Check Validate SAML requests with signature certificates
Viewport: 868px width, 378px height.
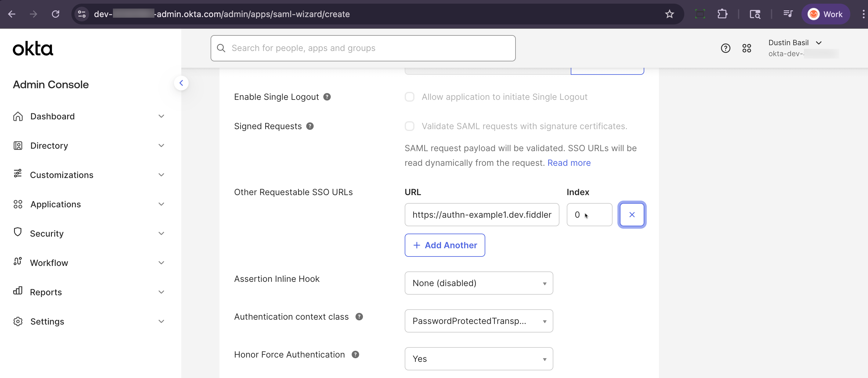point(409,126)
